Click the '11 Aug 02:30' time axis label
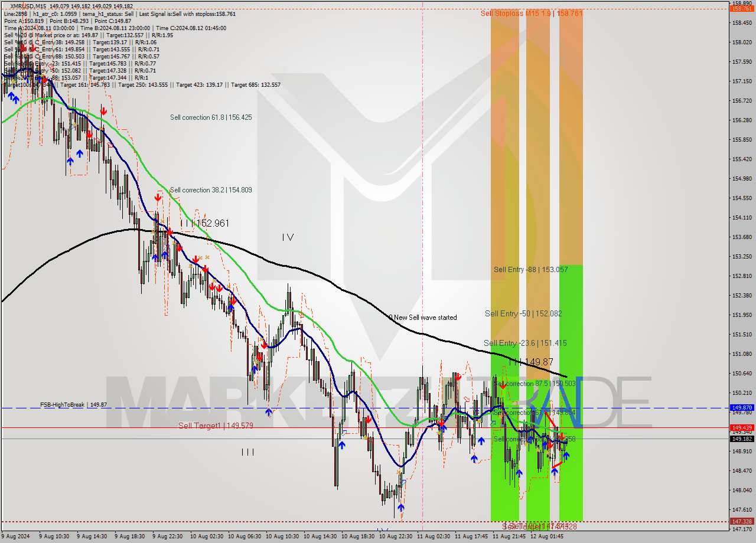756x543 pixels. point(434,537)
